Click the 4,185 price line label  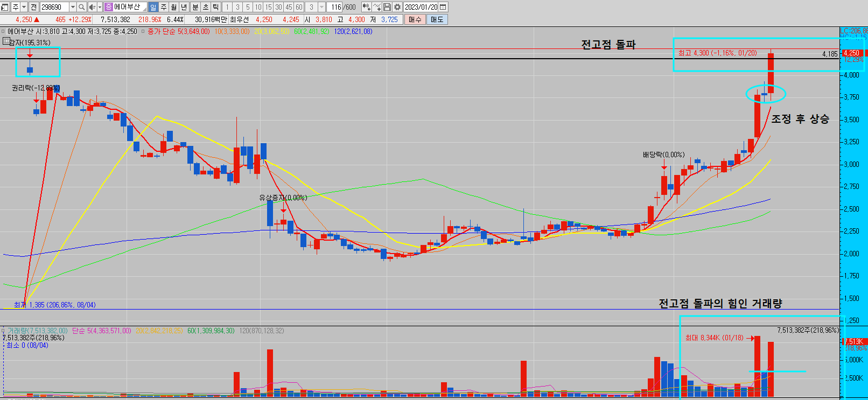point(830,54)
